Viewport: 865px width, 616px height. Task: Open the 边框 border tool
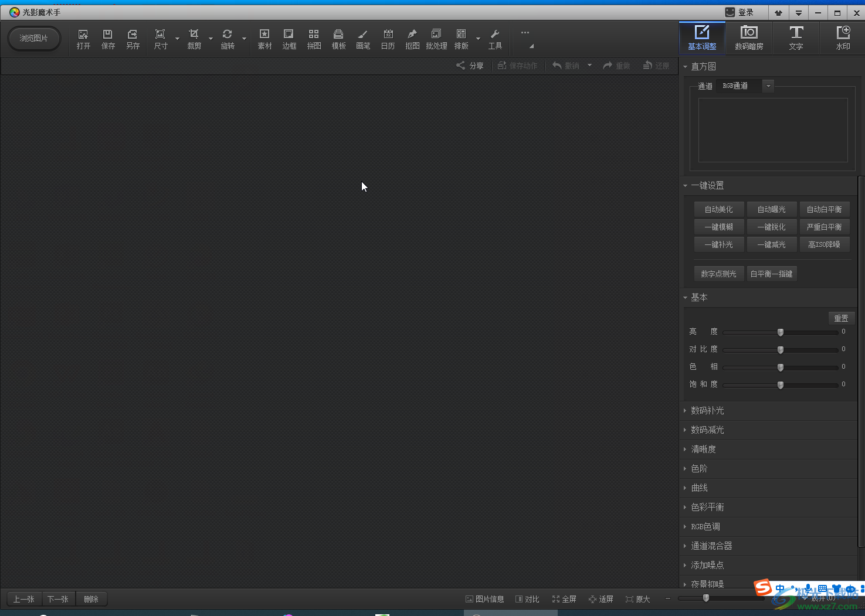289,39
